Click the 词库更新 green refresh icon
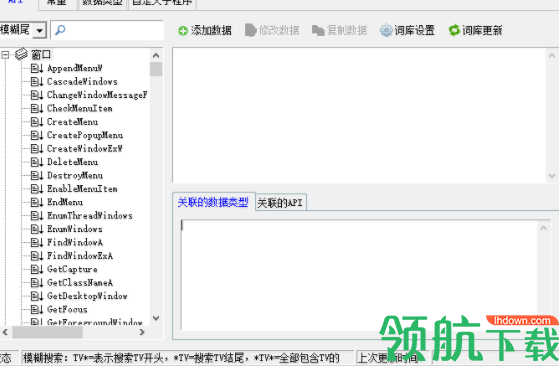The width and height of the screenshot is (559, 368). [x=454, y=30]
